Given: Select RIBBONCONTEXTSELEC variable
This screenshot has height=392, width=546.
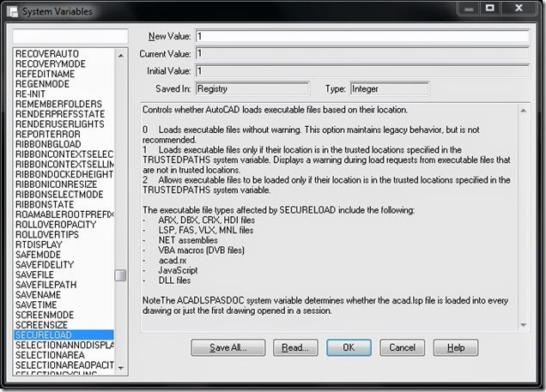Looking at the screenshot, I should point(64,154).
